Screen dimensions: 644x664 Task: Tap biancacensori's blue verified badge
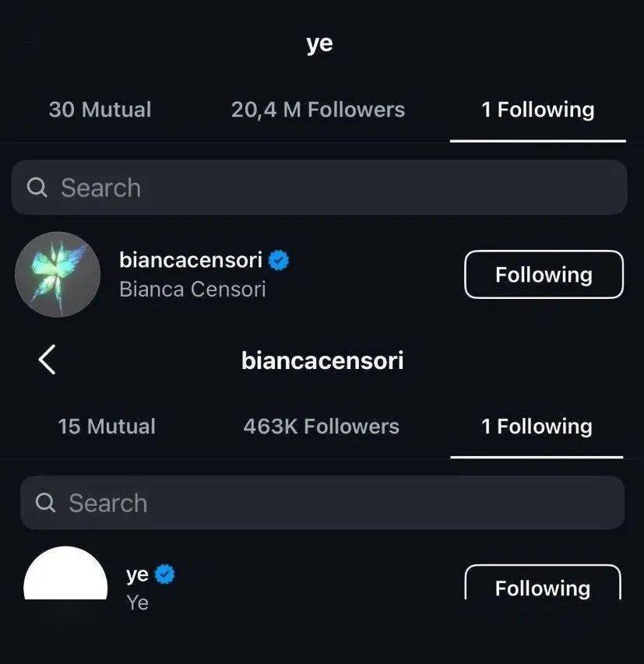tap(279, 260)
